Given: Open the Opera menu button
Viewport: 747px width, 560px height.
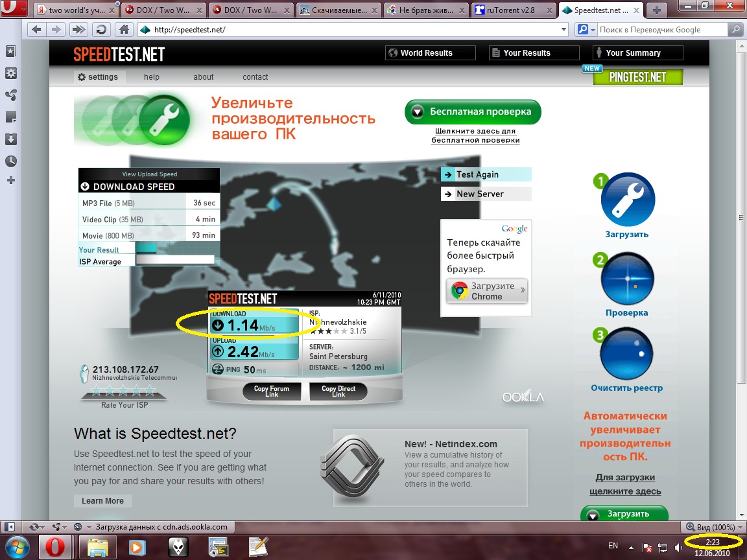Looking at the screenshot, I should click(14, 8).
